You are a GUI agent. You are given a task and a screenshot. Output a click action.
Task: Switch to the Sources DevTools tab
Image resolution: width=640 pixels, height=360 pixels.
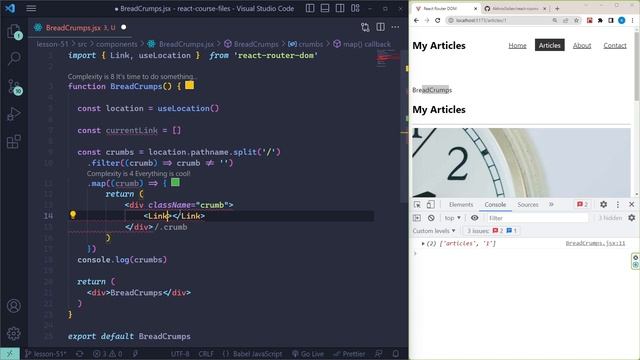click(528, 205)
